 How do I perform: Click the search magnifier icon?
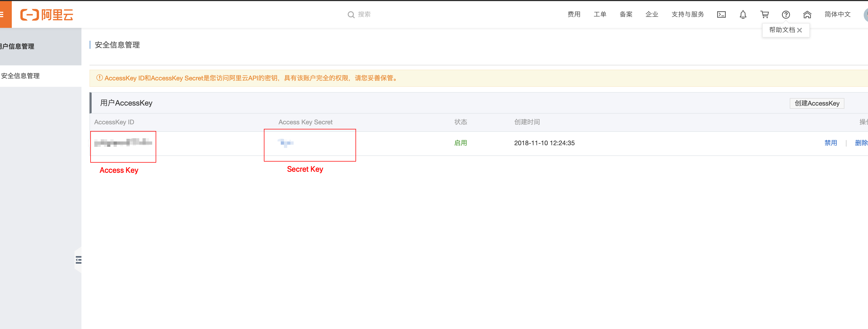click(x=351, y=14)
